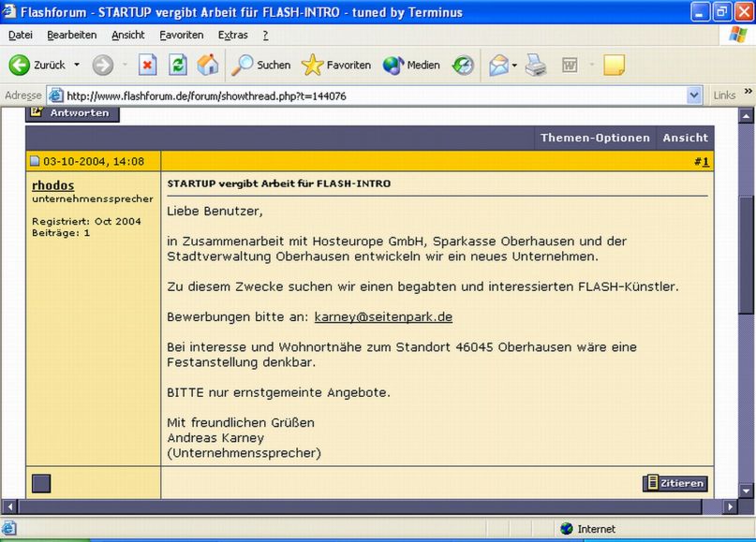Screen dimensions: 756x542
Task: Click the vertical scrollbar down arrow
Action: 746,491
